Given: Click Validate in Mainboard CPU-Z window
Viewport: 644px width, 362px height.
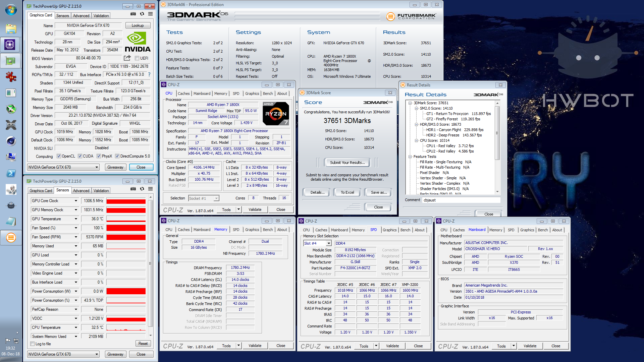Looking at the screenshot, I should pos(530,346).
